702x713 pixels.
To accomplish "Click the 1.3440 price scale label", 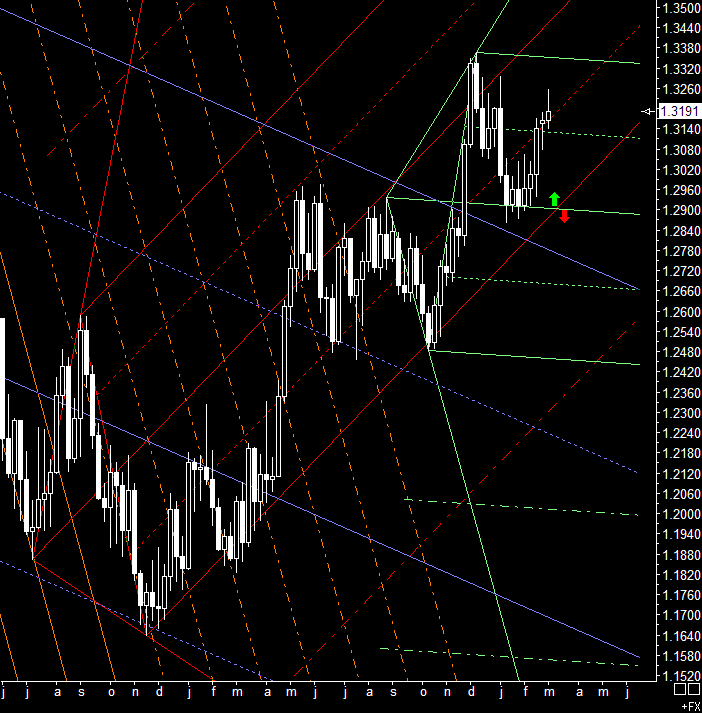I will coord(681,28).
